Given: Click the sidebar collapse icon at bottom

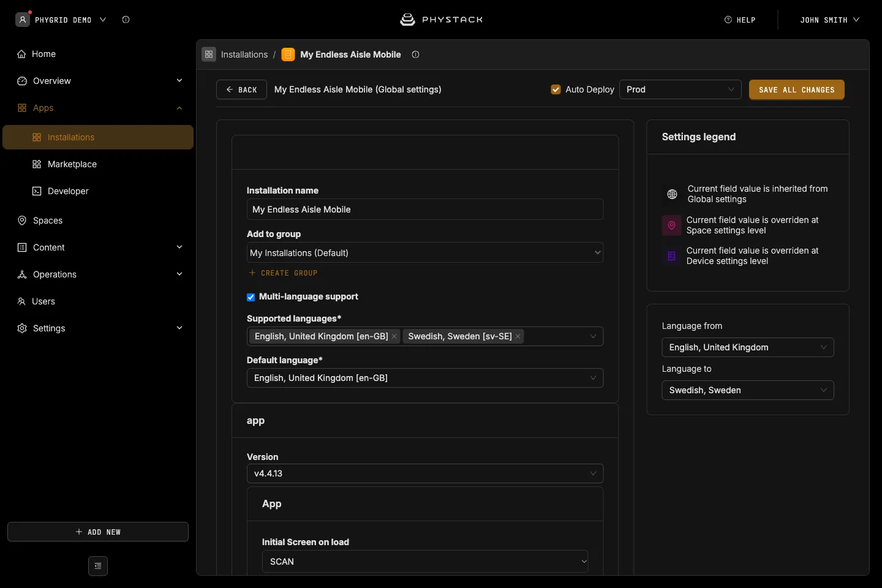Looking at the screenshot, I should [98, 566].
